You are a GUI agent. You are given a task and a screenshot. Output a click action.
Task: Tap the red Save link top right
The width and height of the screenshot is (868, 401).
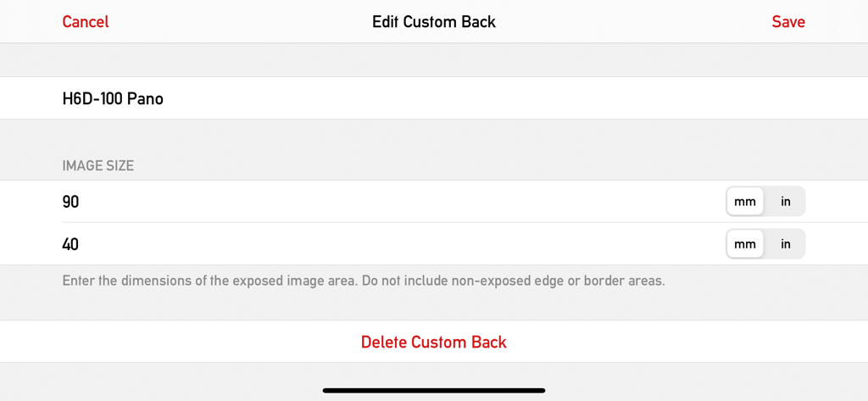tap(787, 22)
